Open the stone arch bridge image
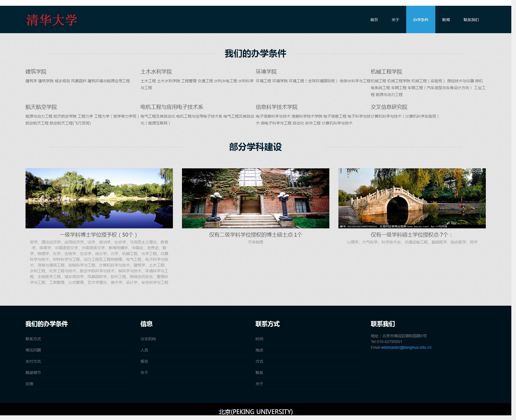 412,198
